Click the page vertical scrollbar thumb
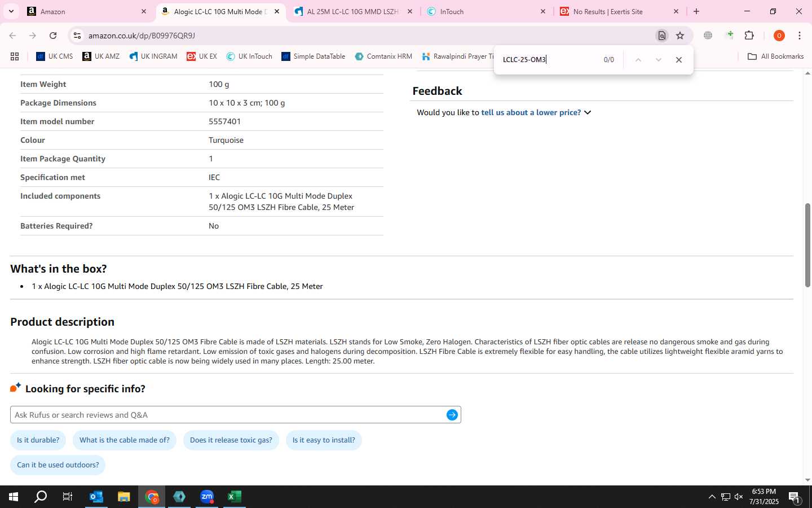 pyautogui.click(x=807, y=245)
